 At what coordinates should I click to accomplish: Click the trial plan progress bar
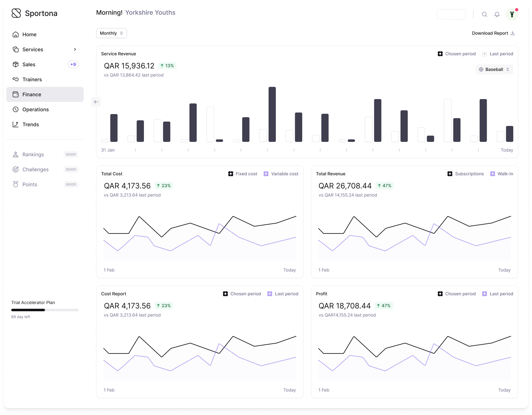(x=45, y=310)
